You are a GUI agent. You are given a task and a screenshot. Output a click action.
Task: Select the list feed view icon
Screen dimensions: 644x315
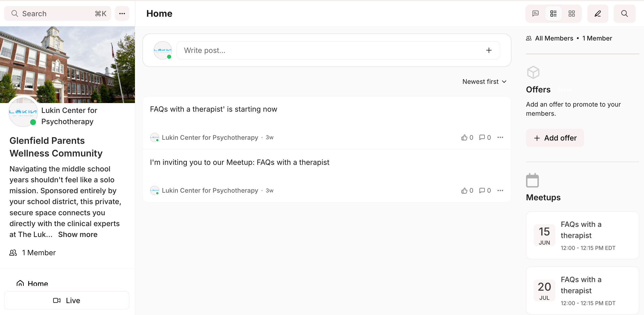(554, 14)
